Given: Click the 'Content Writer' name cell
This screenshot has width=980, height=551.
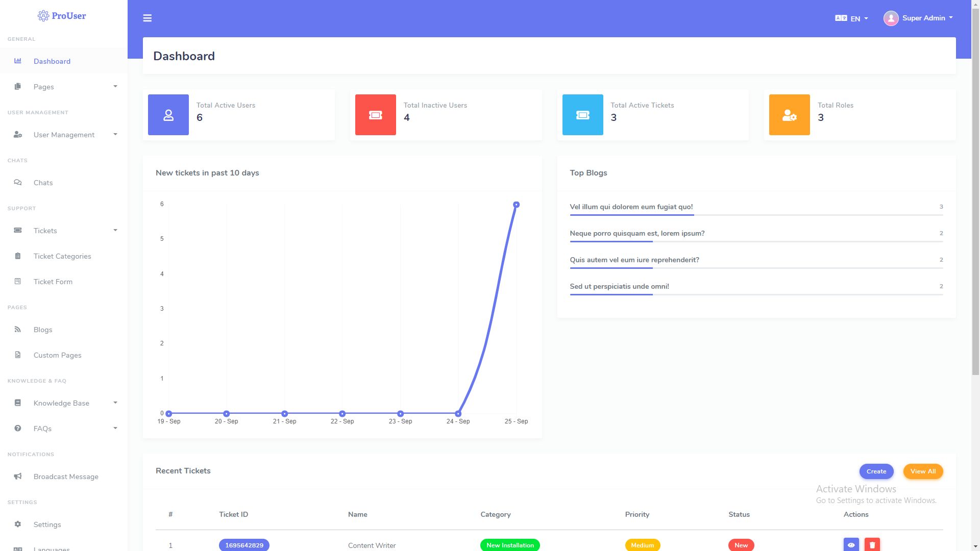Looking at the screenshot, I should (x=372, y=545).
